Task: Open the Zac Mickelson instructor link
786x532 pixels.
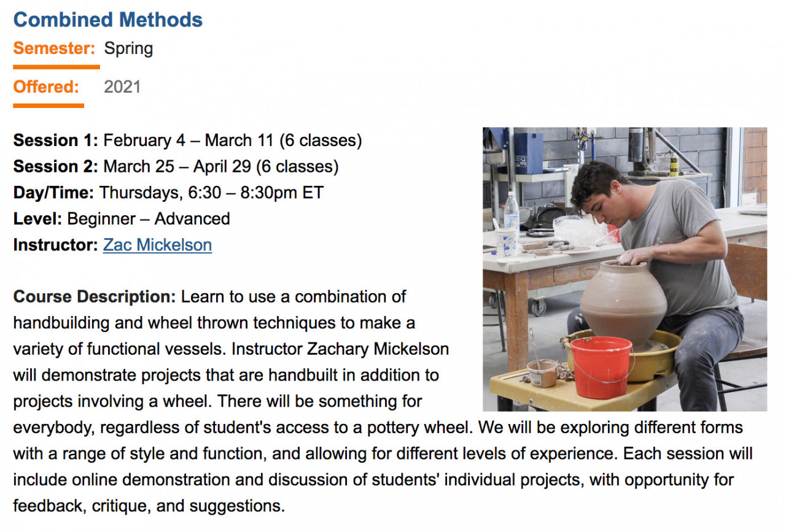Action: point(157,245)
